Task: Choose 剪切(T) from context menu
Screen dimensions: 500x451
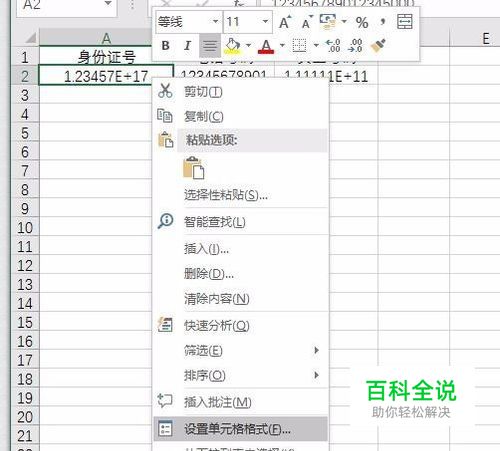Action: (241, 91)
